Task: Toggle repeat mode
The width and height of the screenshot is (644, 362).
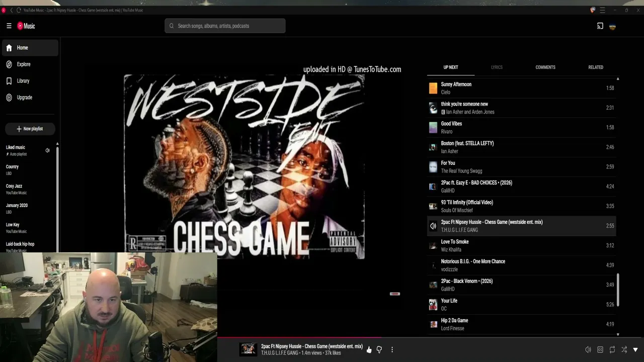Action: 612,350
